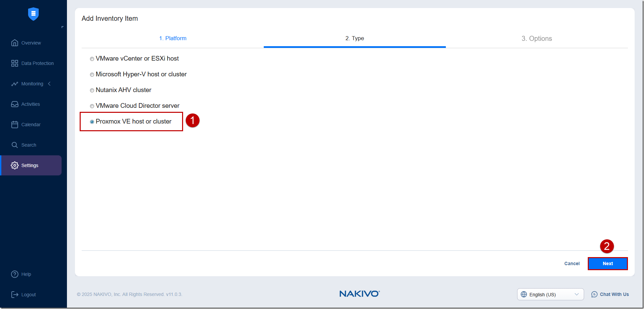Open the Overview menu item
This screenshot has height=309, width=644.
(x=31, y=43)
